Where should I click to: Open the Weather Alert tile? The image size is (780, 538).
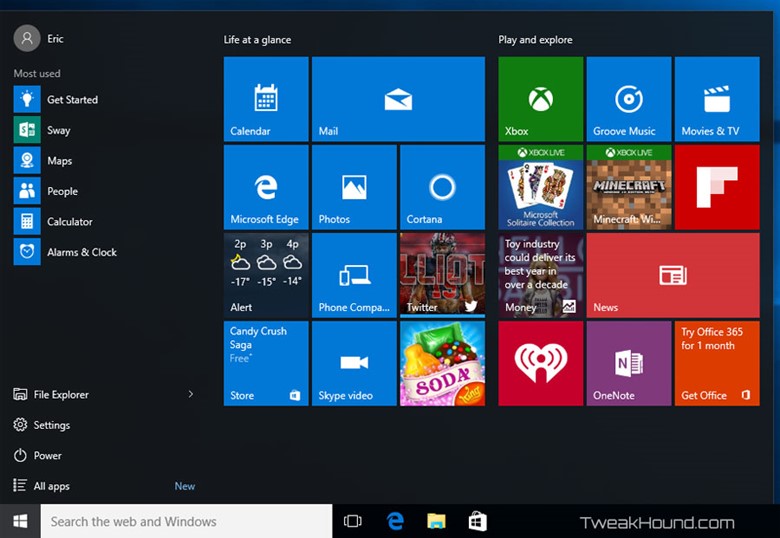coord(266,275)
